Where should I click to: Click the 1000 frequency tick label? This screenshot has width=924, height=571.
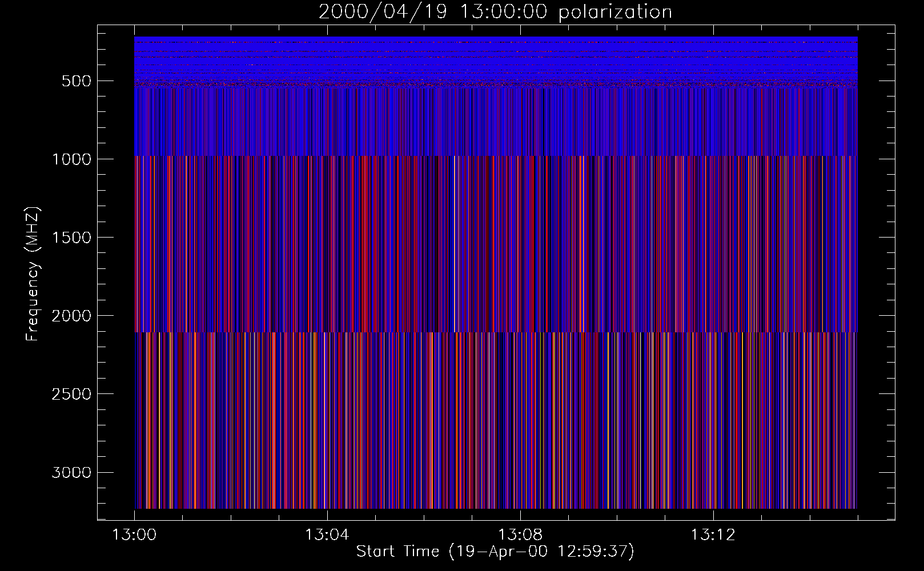(x=71, y=159)
